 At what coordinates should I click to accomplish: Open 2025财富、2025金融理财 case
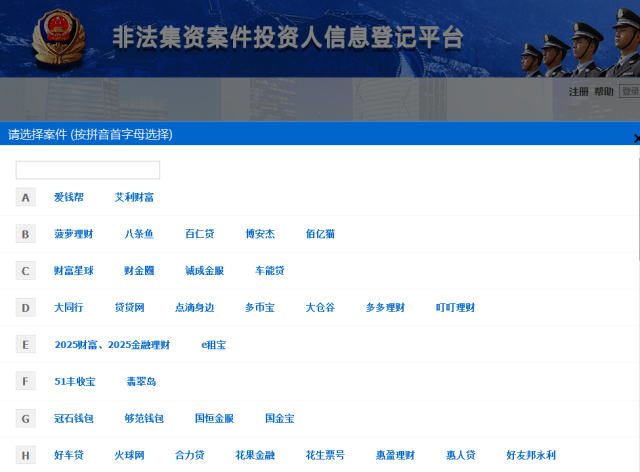pyautogui.click(x=112, y=345)
